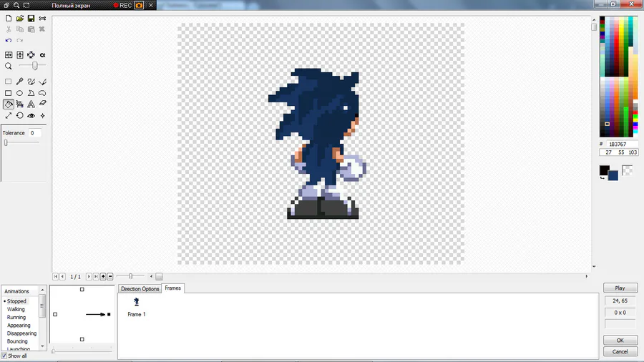
Task: Select the freehand Shape tool
Action: tap(42, 93)
